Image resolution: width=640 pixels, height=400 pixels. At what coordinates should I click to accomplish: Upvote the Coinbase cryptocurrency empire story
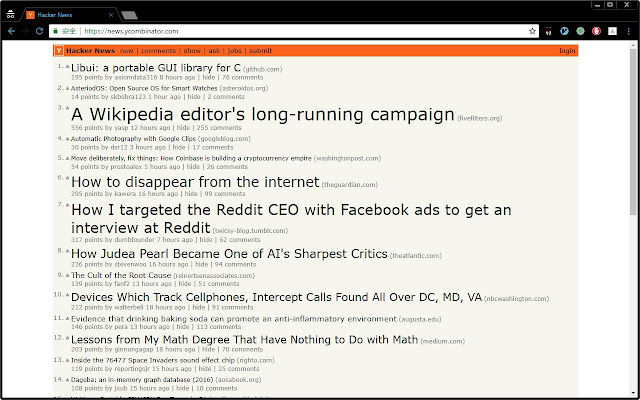pyautogui.click(x=67, y=158)
